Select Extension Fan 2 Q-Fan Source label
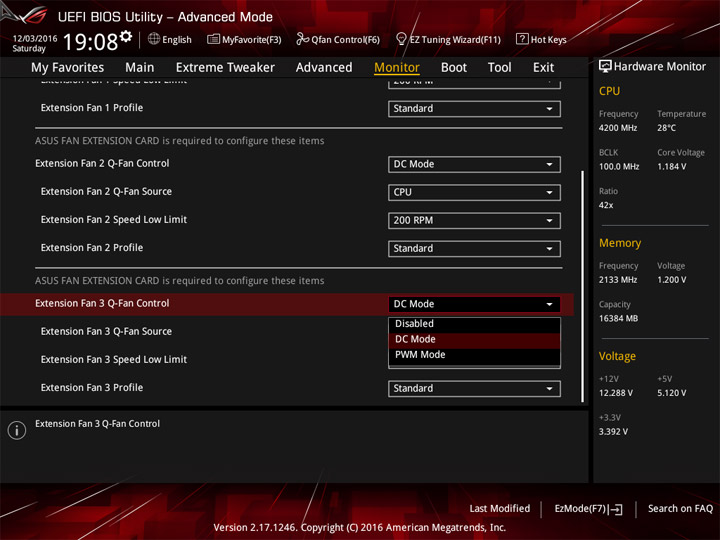 tap(106, 191)
